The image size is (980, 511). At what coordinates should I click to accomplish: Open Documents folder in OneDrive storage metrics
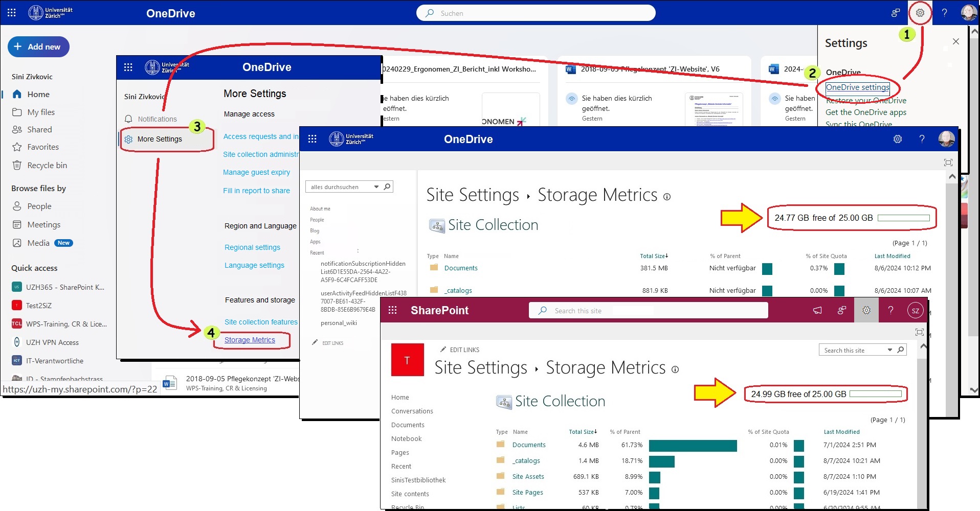[x=461, y=268]
